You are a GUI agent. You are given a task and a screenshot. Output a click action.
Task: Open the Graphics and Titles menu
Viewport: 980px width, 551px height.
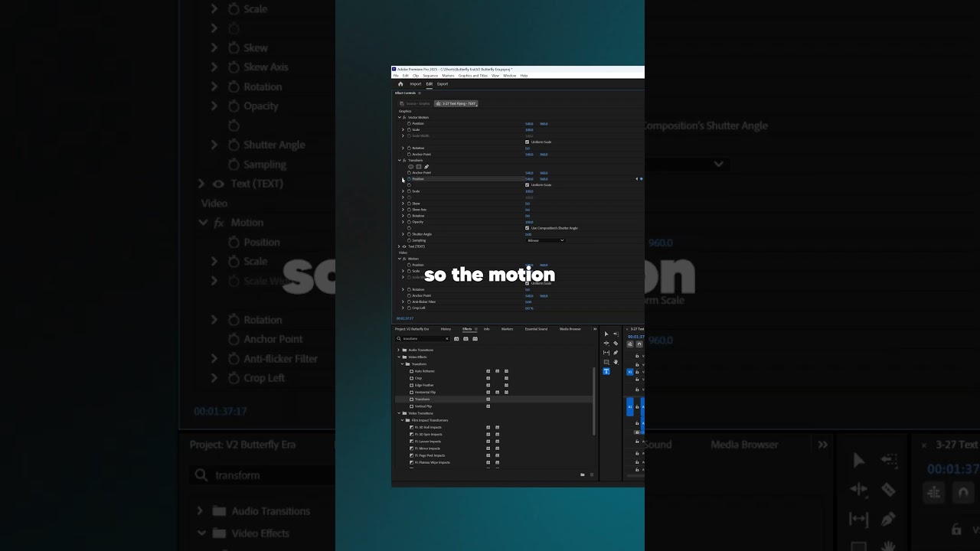pos(473,76)
